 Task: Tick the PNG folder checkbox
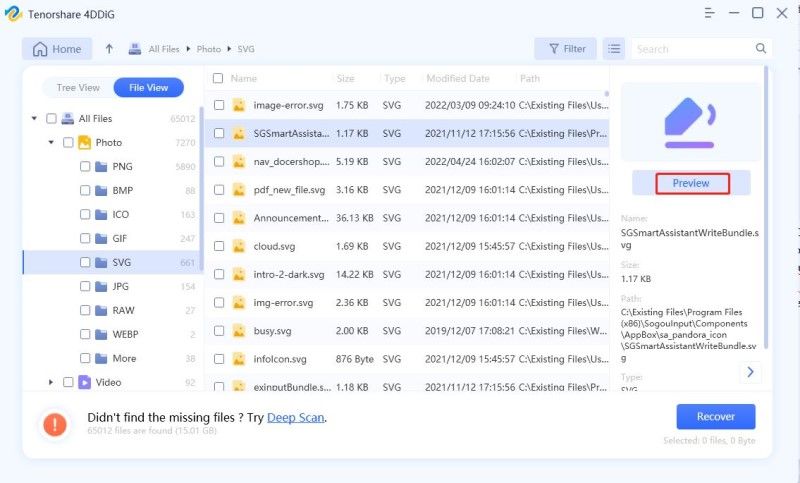click(x=85, y=166)
